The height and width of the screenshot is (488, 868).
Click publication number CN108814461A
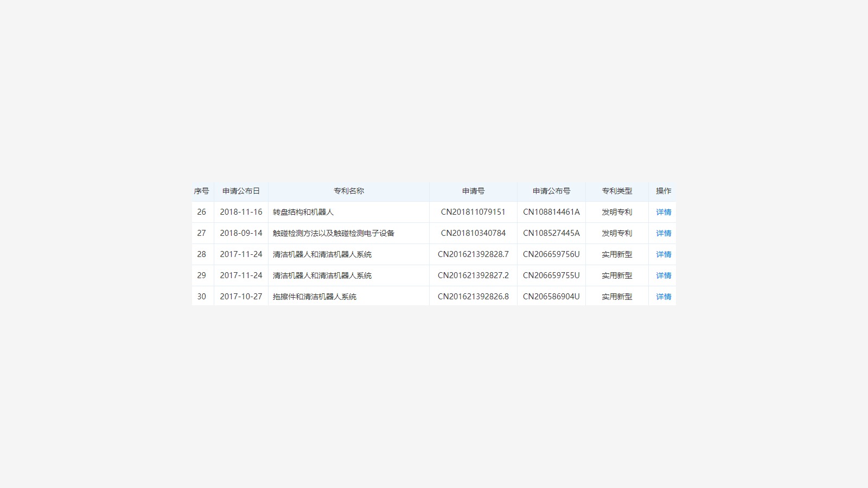click(x=551, y=212)
